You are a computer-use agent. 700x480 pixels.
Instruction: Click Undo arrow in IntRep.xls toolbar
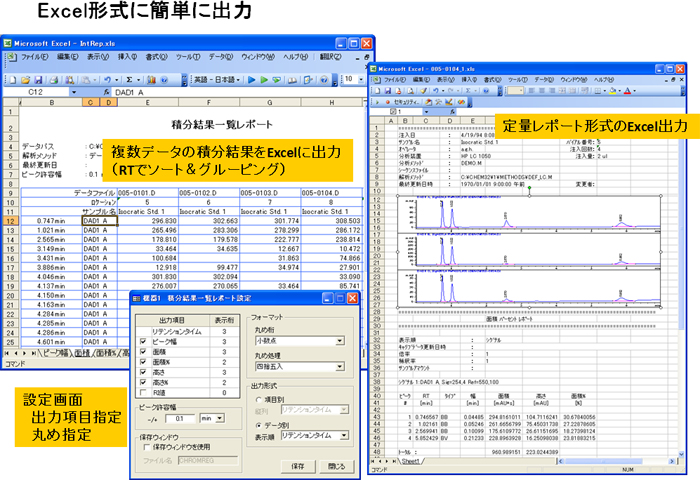[x=107, y=80]
